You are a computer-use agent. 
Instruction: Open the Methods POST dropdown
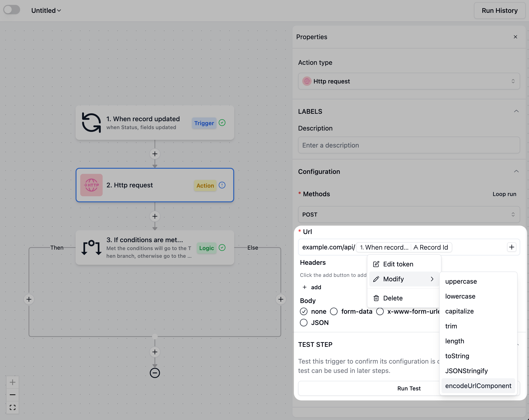(409, 214)
